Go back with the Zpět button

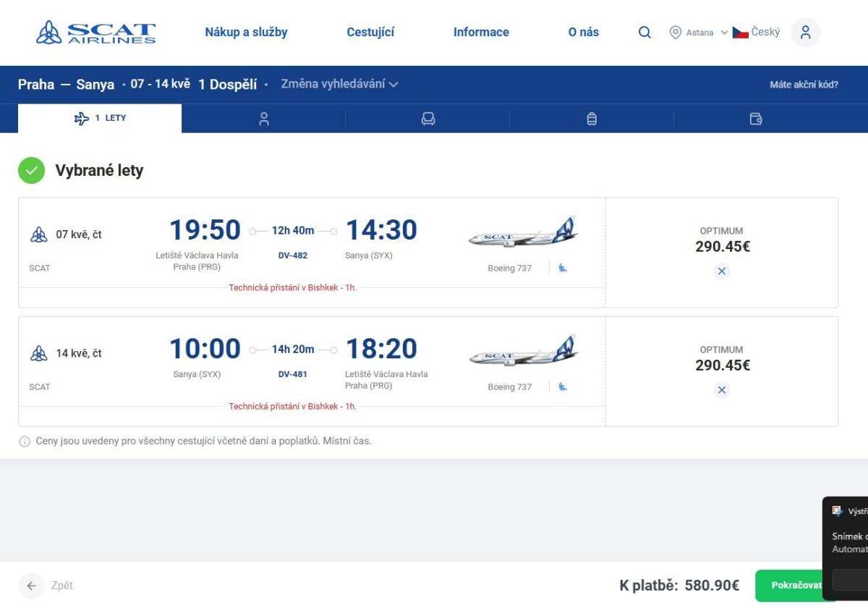(x=48, y=586)
